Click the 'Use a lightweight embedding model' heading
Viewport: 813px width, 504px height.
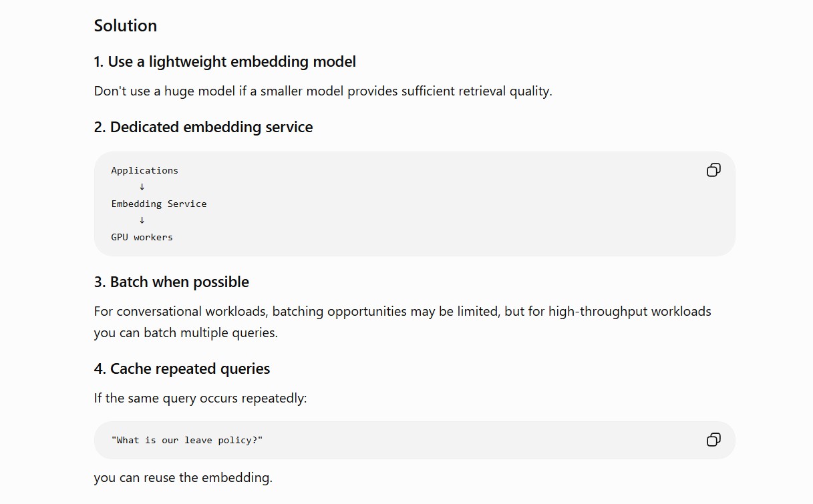point(225,61)
